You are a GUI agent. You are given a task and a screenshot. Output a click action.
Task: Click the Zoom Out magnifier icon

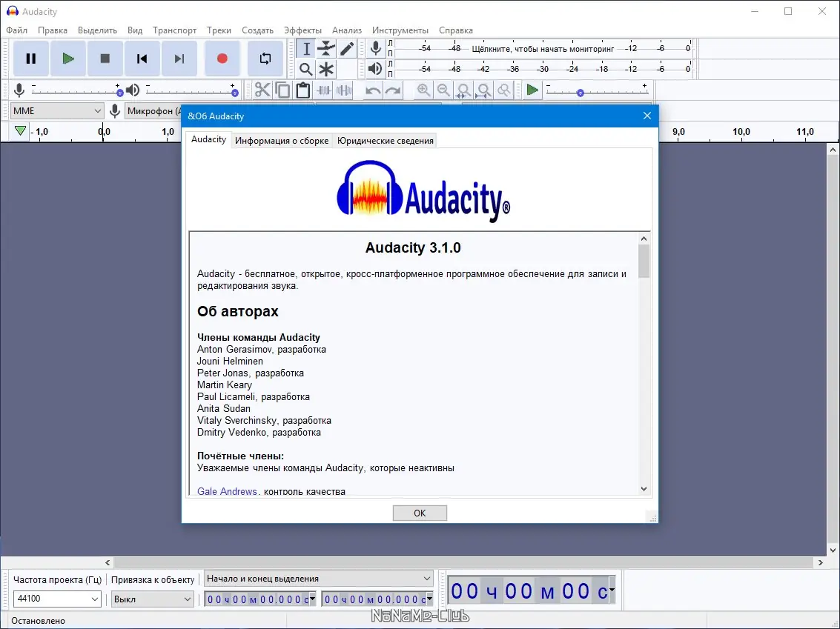tap(443, 90)
